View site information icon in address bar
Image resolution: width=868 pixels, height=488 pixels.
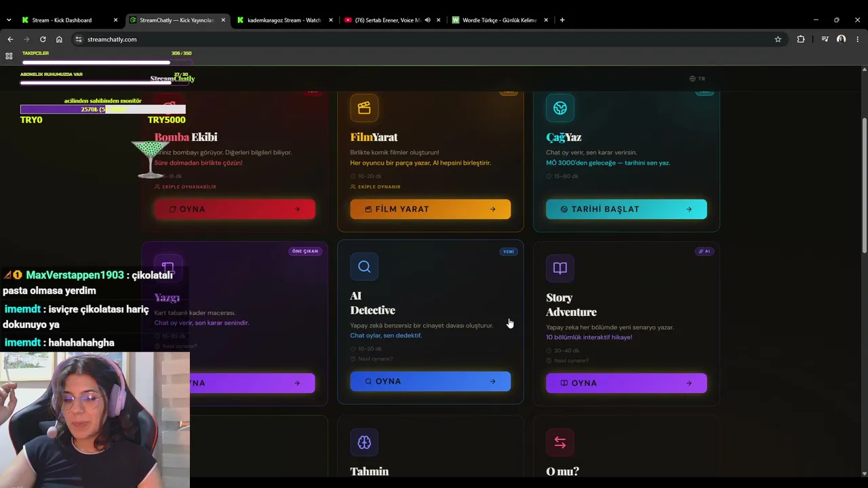coord(79,39)
